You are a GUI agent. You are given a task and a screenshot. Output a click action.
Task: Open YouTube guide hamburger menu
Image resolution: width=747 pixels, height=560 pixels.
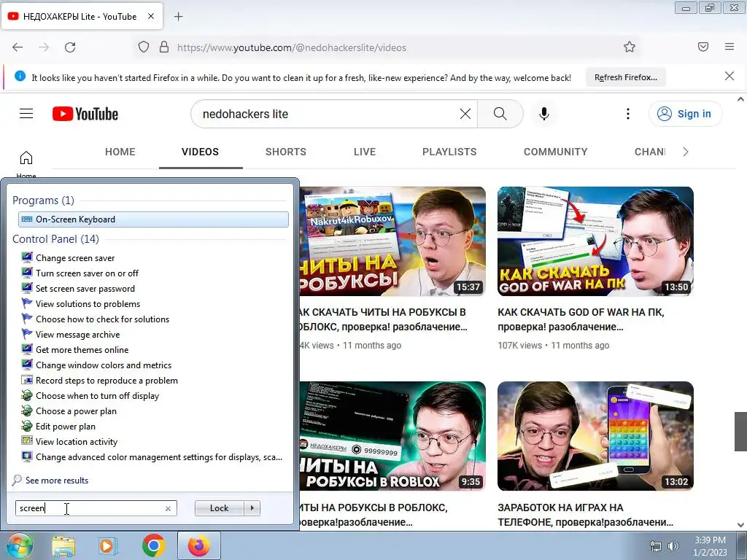(x=26, y=113)
